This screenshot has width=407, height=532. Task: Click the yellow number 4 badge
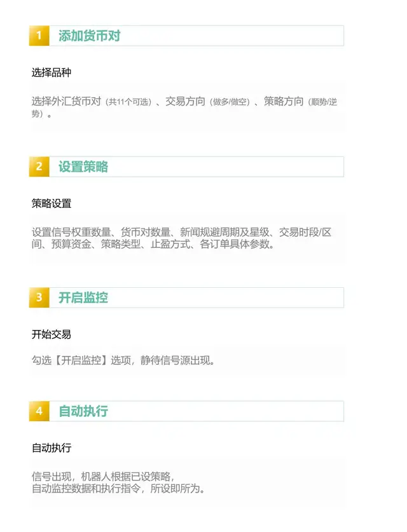(39, 411)
